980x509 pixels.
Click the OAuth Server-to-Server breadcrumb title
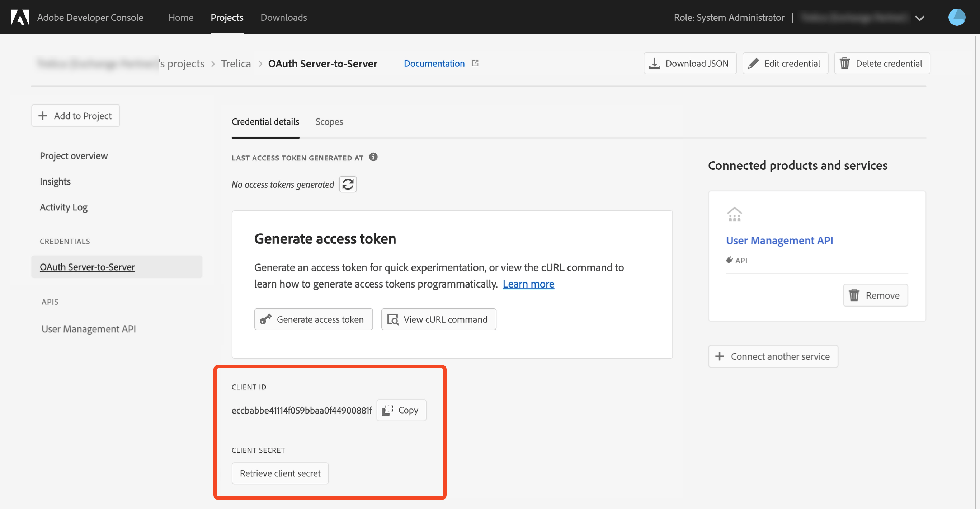[322, 64]
